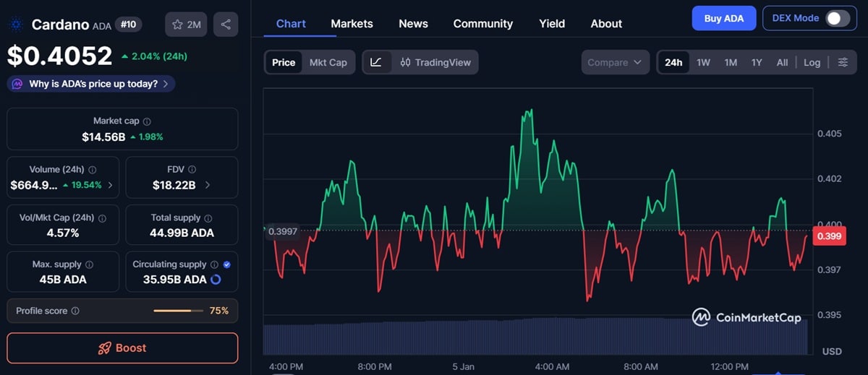This screenshot has width=868, height=375.
Task: Expand Volume (24h) details chevron
Action: (110, 185)
